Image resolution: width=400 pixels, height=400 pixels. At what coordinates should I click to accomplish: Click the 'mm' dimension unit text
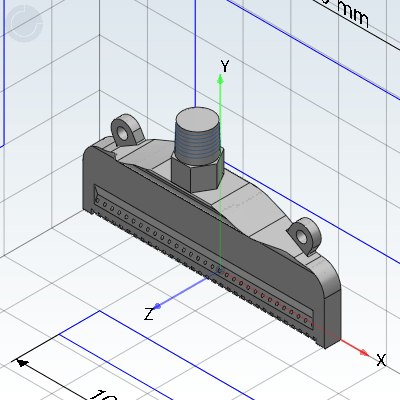pyautogui.click(x=353, y=13)
